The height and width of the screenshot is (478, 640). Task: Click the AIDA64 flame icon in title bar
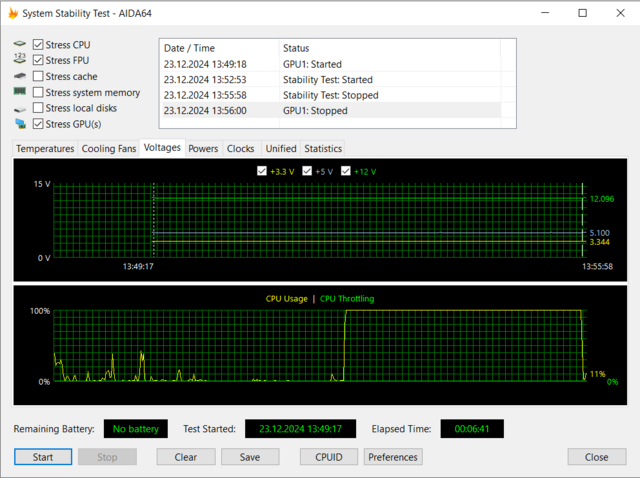tap(12, 13)
